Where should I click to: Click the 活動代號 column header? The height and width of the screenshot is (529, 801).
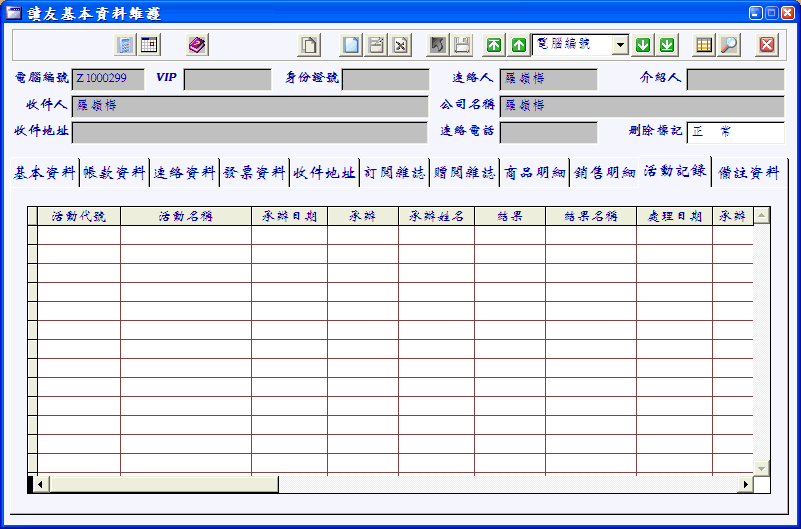[79, 216]
